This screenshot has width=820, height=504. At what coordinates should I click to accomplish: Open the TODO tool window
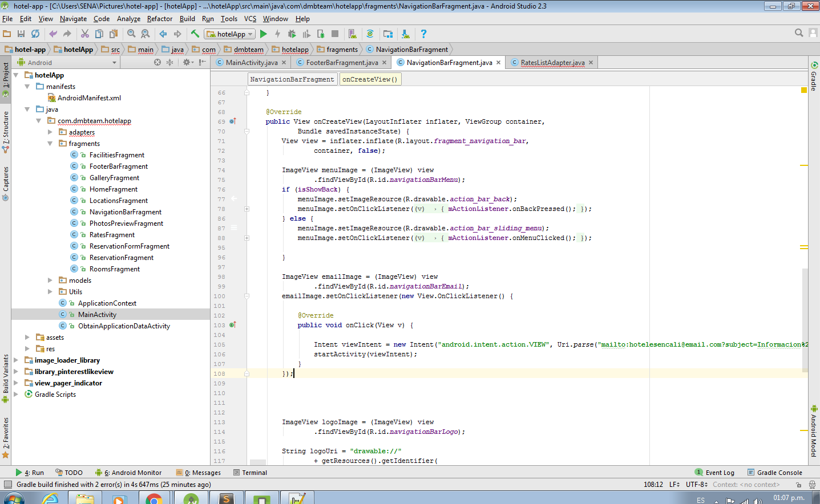click(69, 473)
